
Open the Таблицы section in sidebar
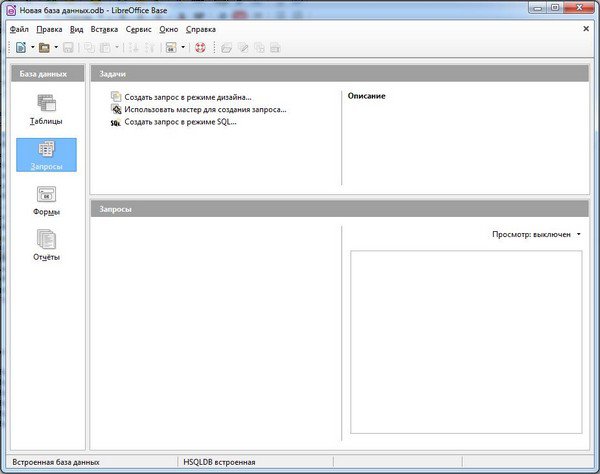click(x=46, y=108)
